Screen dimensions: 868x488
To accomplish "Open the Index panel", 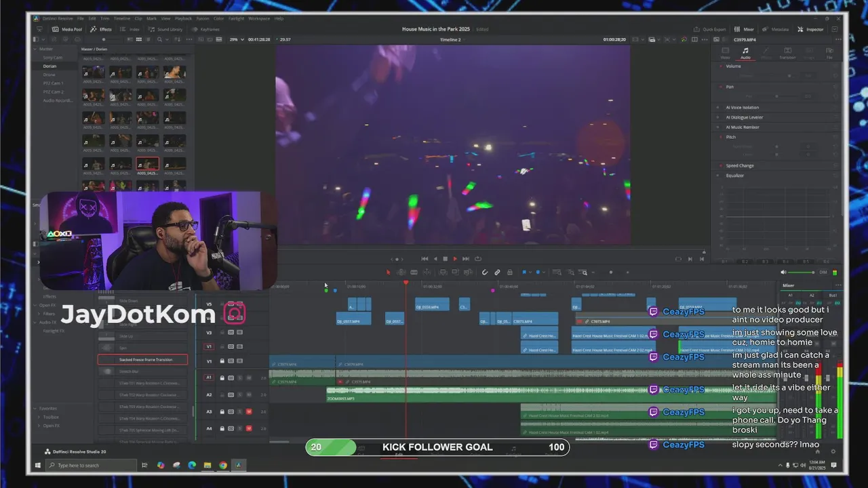I will pyautogui.click(x=130, y=29).
